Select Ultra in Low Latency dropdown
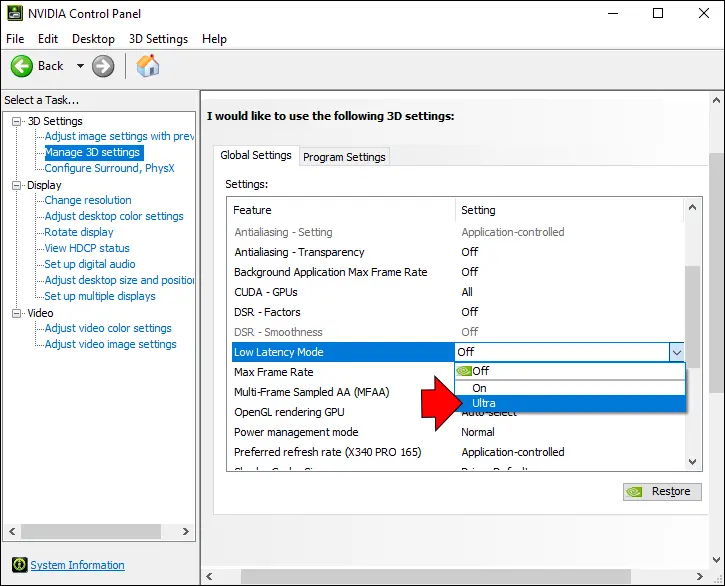Screen dimensions: 725x586 (x=484, y=403)
